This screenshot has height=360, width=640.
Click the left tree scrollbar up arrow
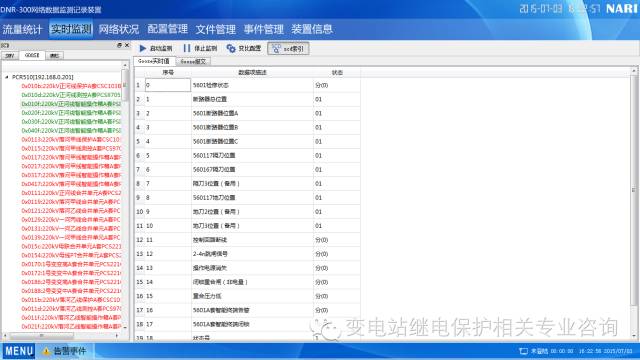[125, 65]
